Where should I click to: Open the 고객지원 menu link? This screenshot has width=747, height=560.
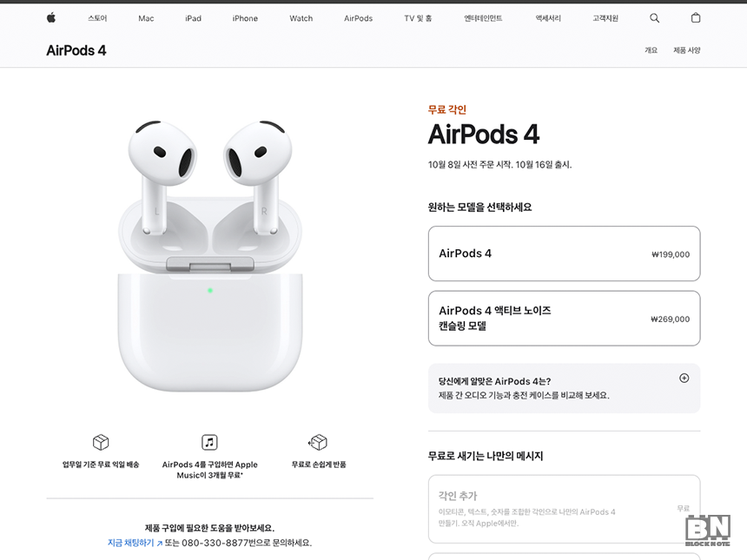coord(605,18)
